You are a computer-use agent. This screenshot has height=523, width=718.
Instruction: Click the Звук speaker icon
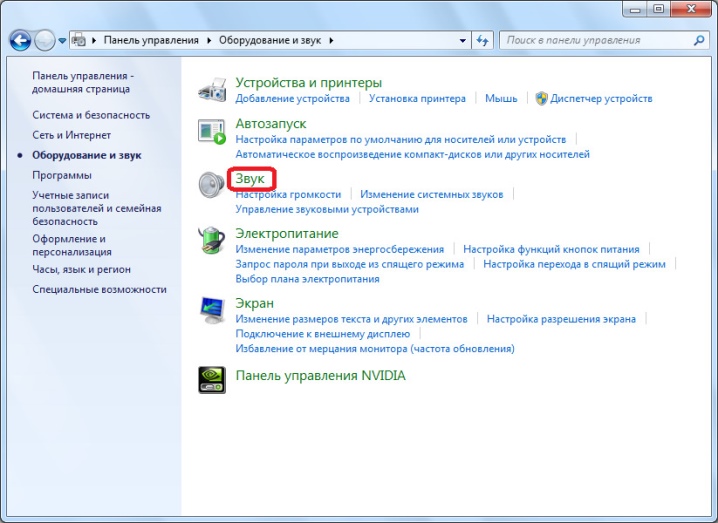[212, 185]
